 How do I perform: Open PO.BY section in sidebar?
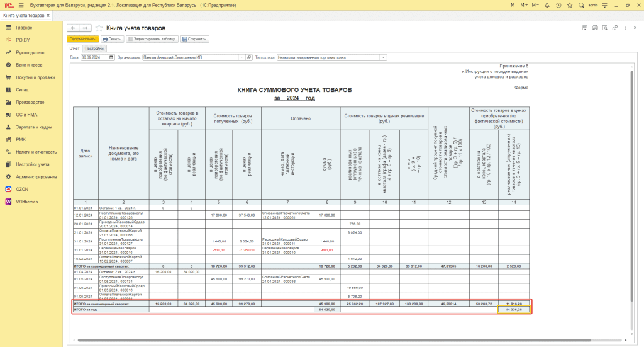[x=23, y=40]
